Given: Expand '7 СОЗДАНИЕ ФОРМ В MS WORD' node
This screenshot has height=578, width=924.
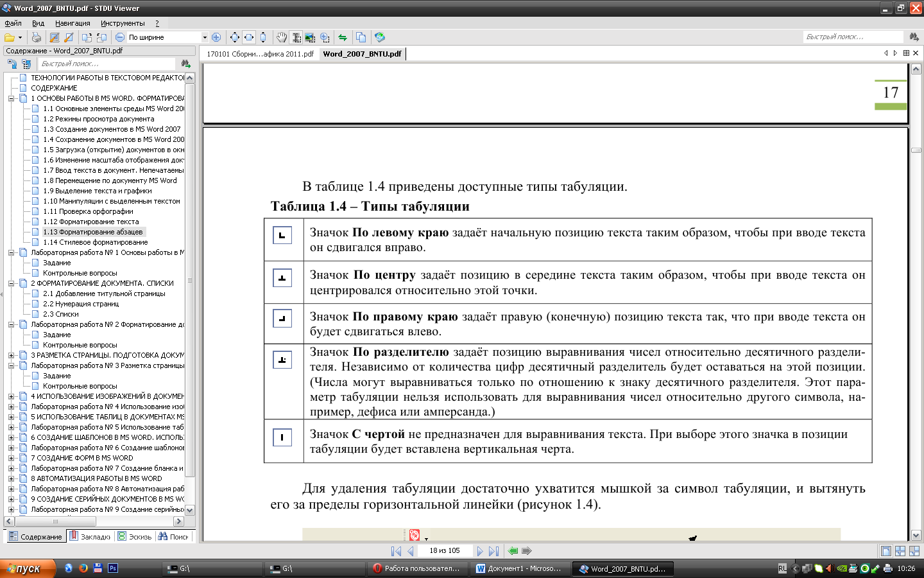Looking at the screenshot, I should pyautogui.click(x=11, y=458).
